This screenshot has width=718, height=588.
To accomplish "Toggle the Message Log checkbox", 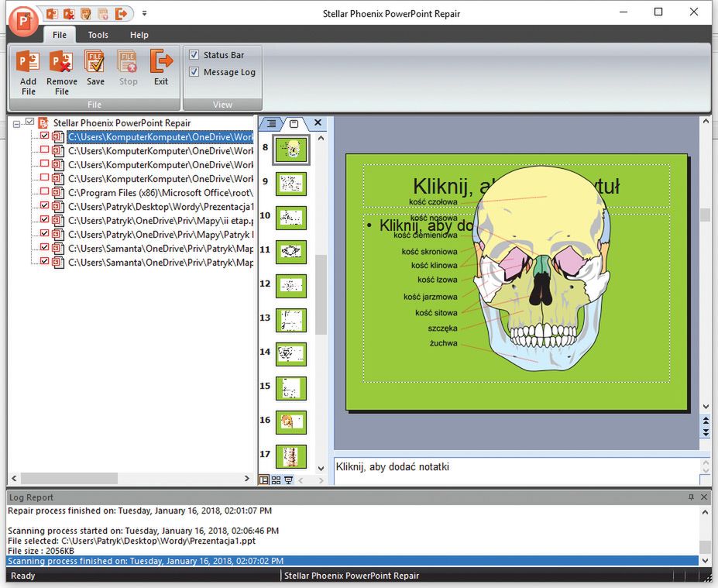I will 194,72.
